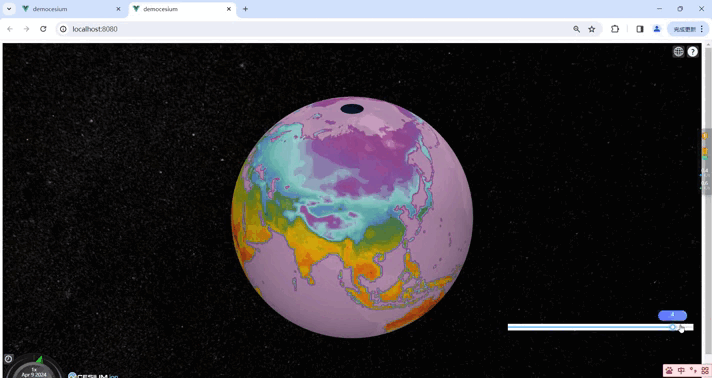Image resolution: width=712 pixels, height=378 pixels.
Task: Click the dark polar hole on the globe
Action: pyautogui.click(x=351, y=109)
